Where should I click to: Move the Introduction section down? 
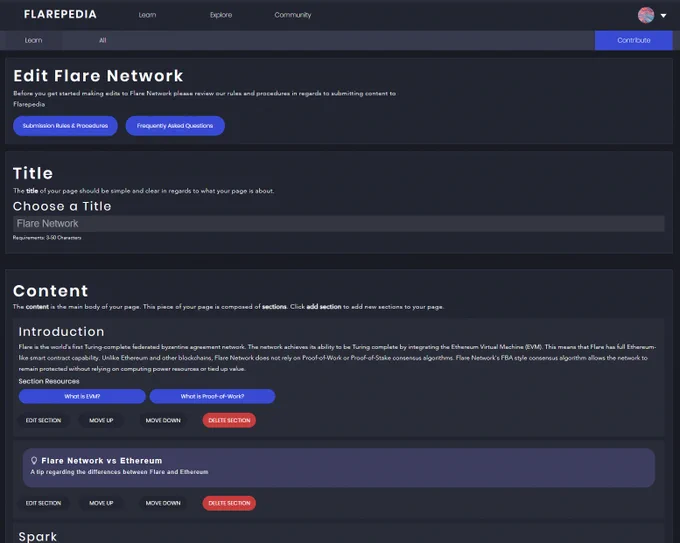coord(163,420)
